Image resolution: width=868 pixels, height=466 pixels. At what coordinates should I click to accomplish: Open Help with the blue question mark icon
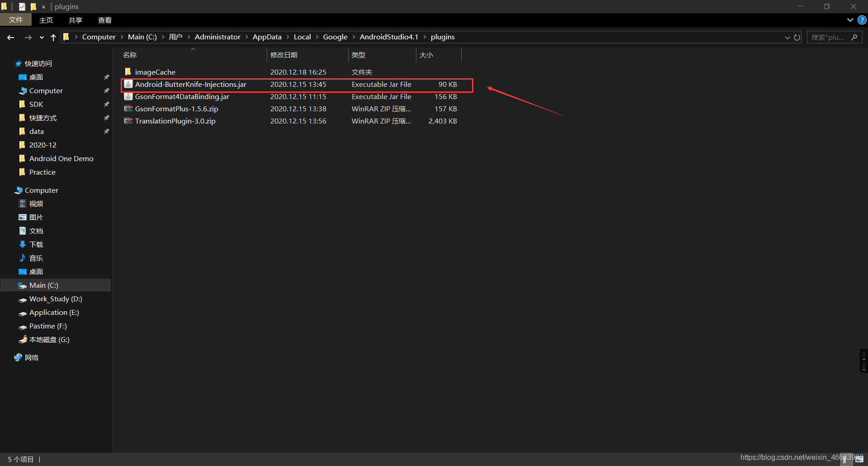[862, 20]
